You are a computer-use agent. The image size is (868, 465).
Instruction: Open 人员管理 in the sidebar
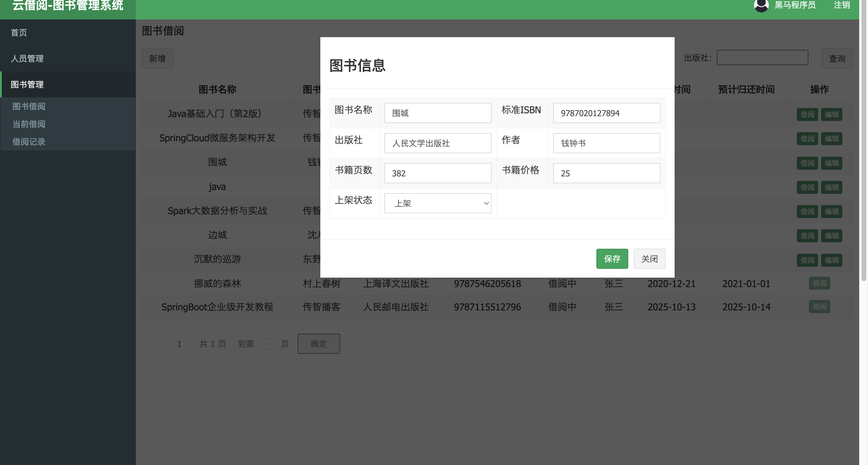pyautogui.click(x=27, y=59)
